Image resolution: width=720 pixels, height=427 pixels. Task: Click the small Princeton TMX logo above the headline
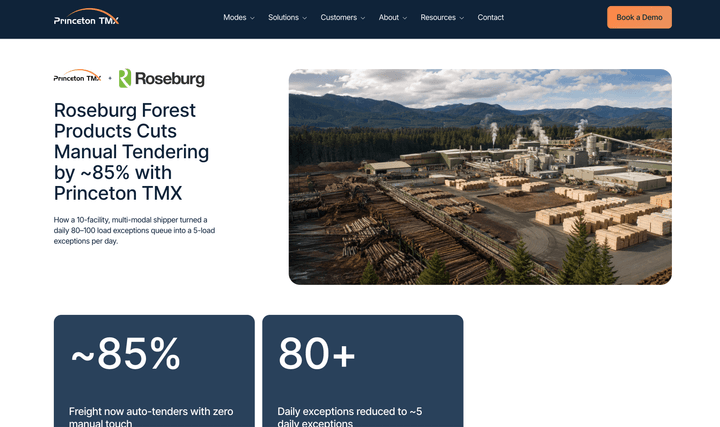pos(77,76)
